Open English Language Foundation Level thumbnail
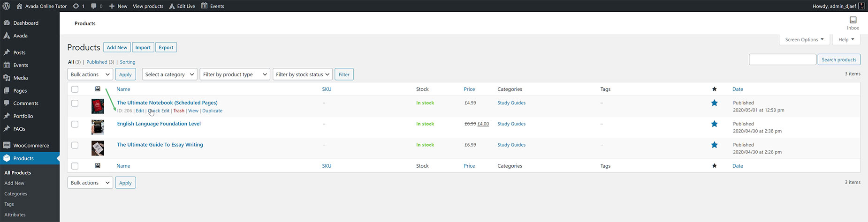 pos(98,127)
